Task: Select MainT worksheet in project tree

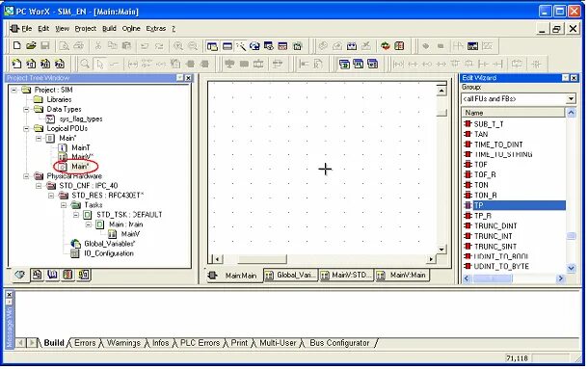Action: click(x=81, y=147)
